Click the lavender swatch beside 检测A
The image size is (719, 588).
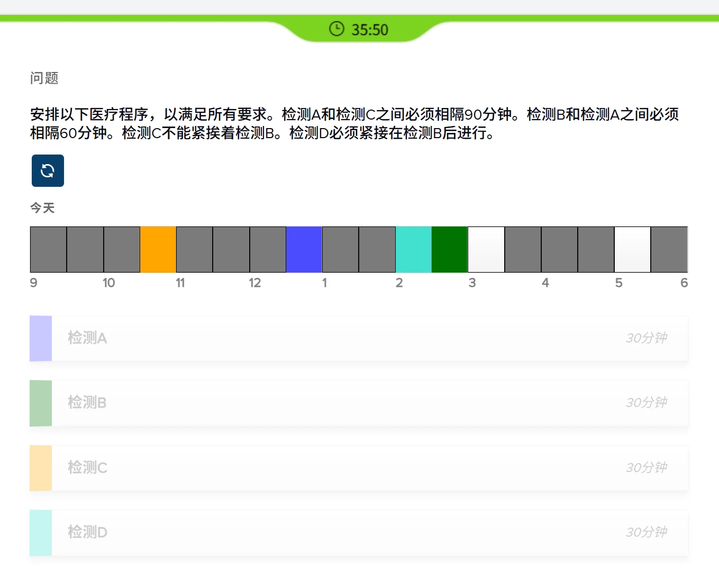click(41, 338)
